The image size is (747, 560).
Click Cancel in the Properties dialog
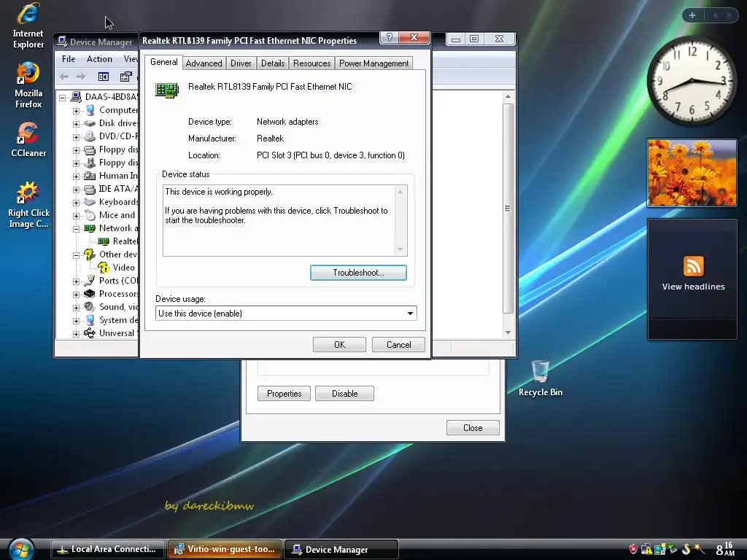click(x=398, y=344)
